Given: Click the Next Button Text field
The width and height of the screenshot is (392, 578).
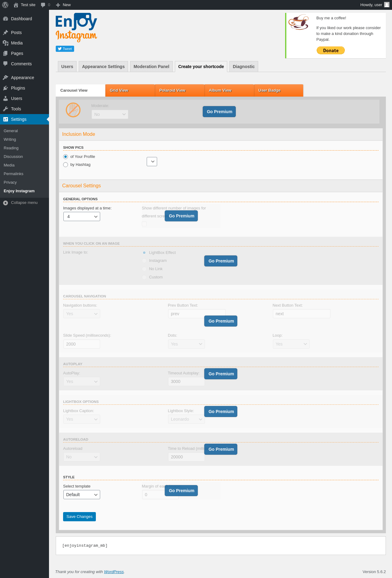Looking at the screenshot, I should 302,314.
